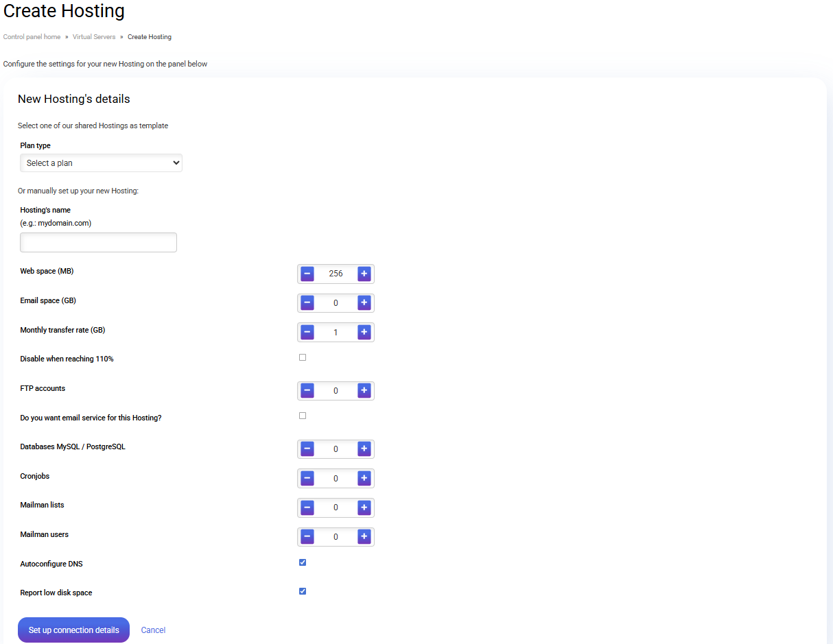
Task: Click Set up connection details button
Action: pyautogui.click(x=73, y=630)
